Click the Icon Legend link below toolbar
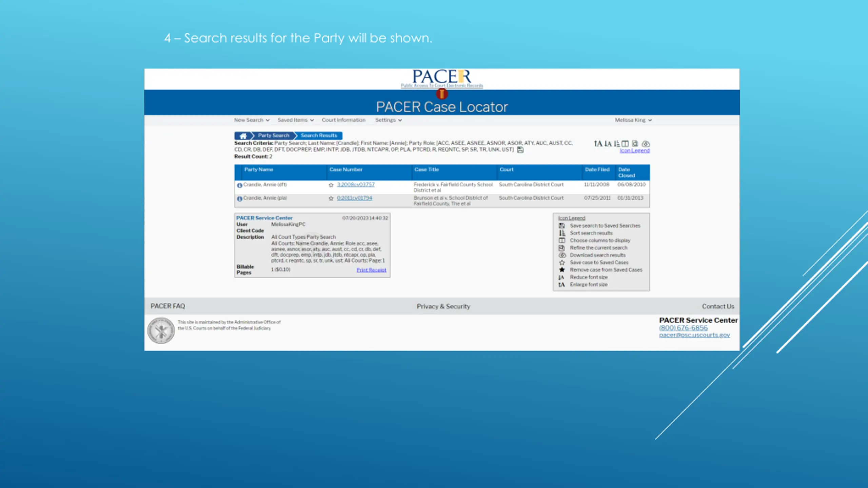The width and height of the screenshot is (868, 488). point(634,150)
